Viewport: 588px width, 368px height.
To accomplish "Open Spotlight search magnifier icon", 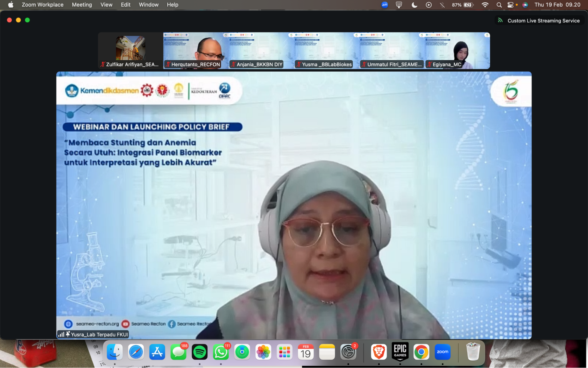I will [x=499, y=5].
